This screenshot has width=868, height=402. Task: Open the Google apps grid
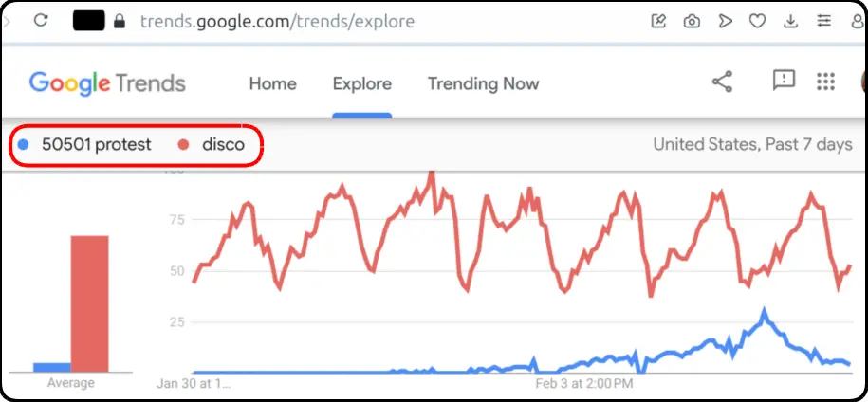click(x=825, y=82)
